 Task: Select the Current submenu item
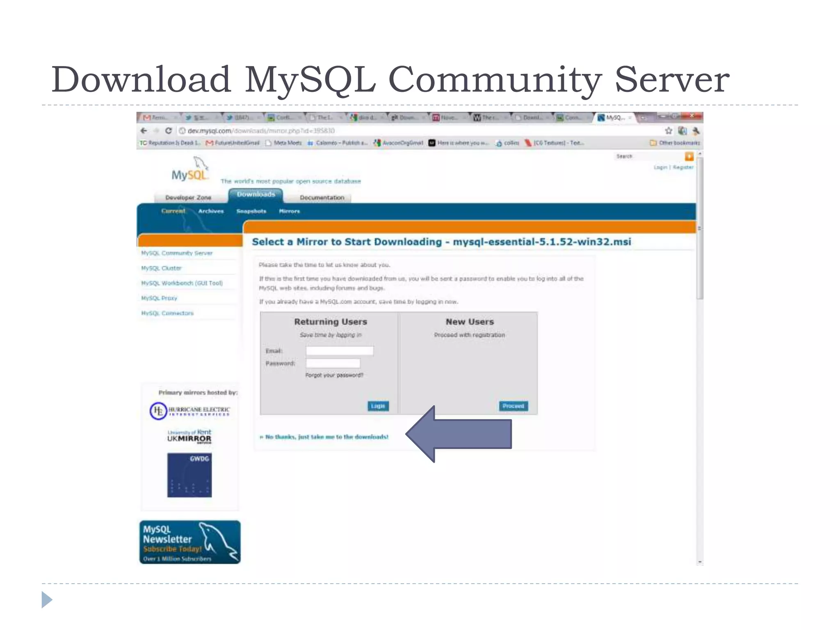[x=173, y=211]
